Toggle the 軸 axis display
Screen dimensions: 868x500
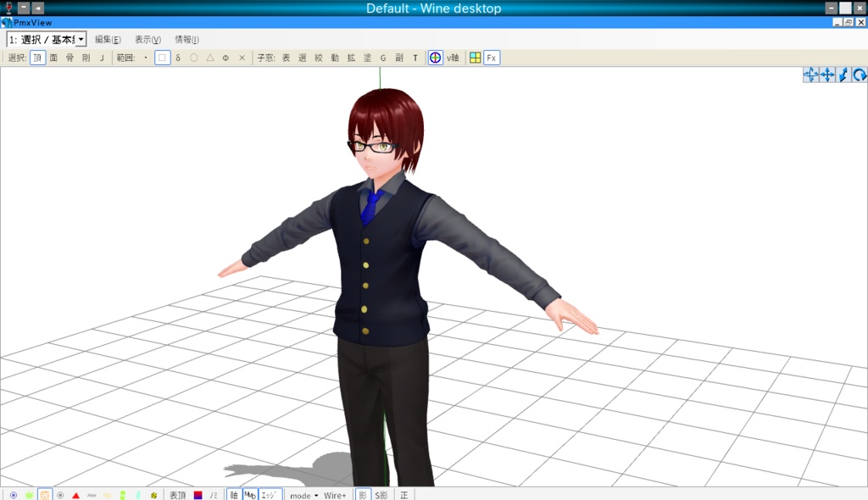pyautogui.click(x=235, y=493)
